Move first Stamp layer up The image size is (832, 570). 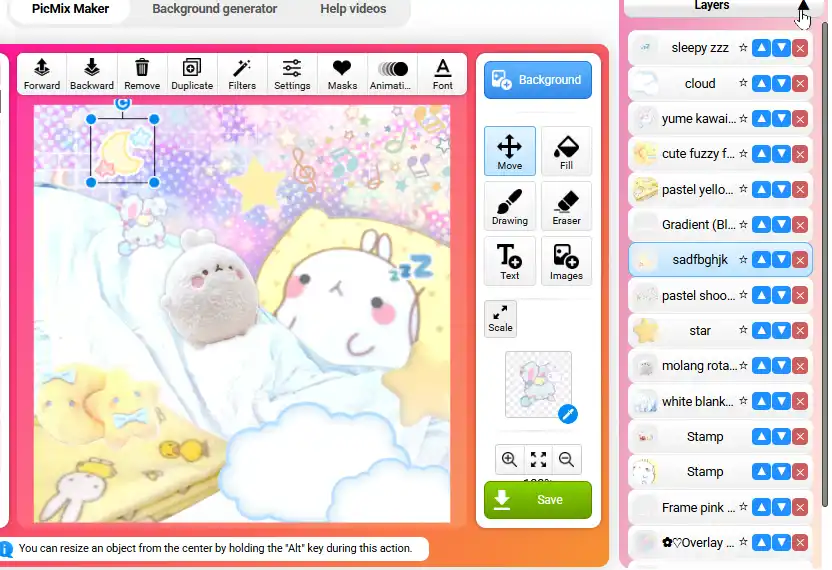tap(761, 437)
